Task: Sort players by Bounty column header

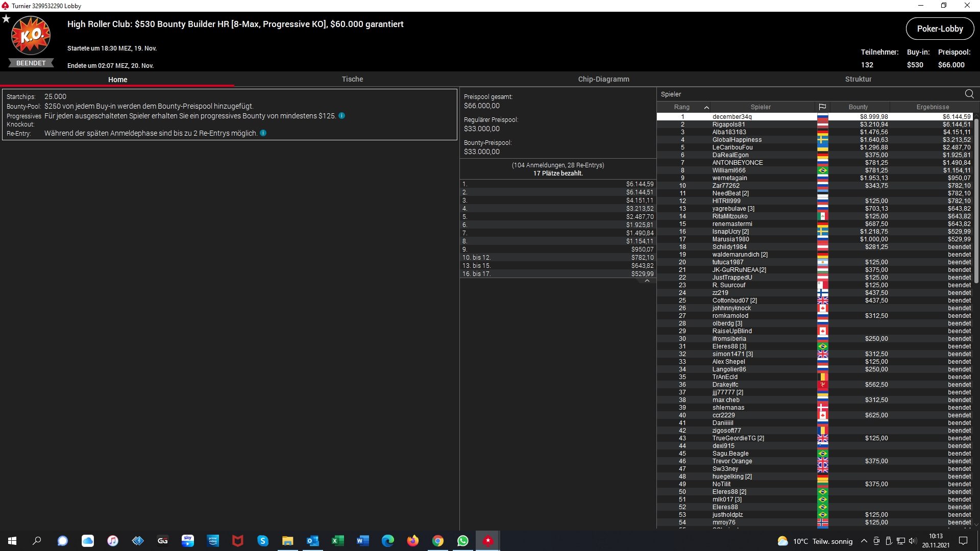Action: [858, 107]
